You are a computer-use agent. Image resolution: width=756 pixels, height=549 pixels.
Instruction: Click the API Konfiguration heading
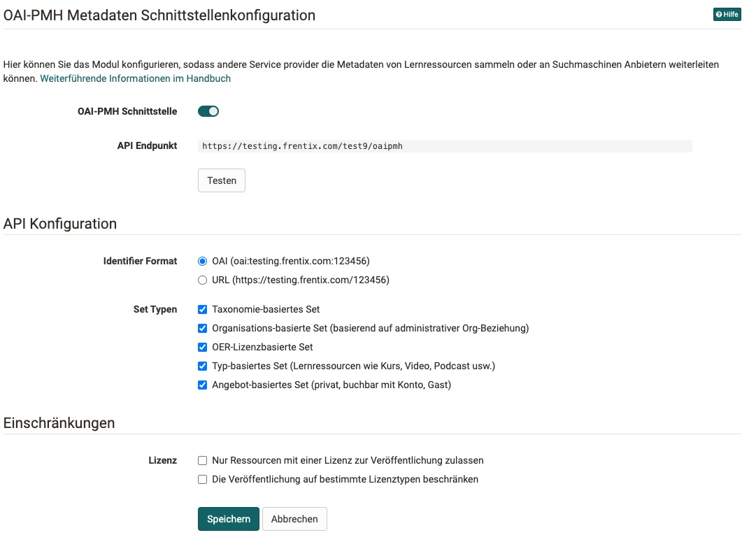[60, 224]
